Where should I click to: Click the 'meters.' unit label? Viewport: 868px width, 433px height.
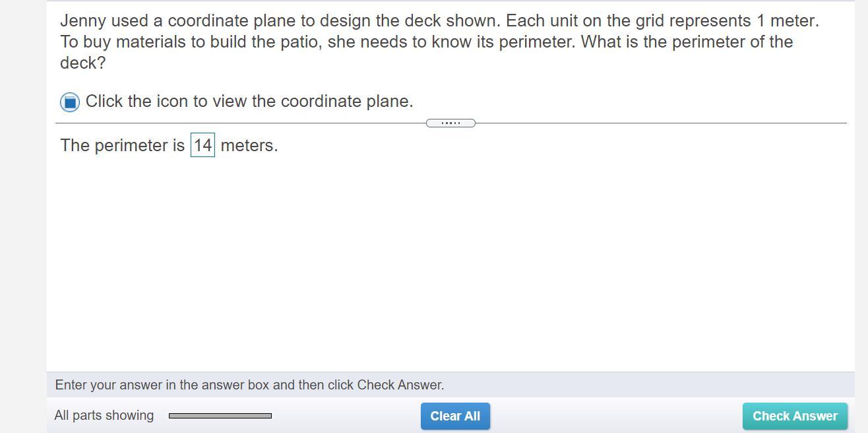[x=249, y=145]
